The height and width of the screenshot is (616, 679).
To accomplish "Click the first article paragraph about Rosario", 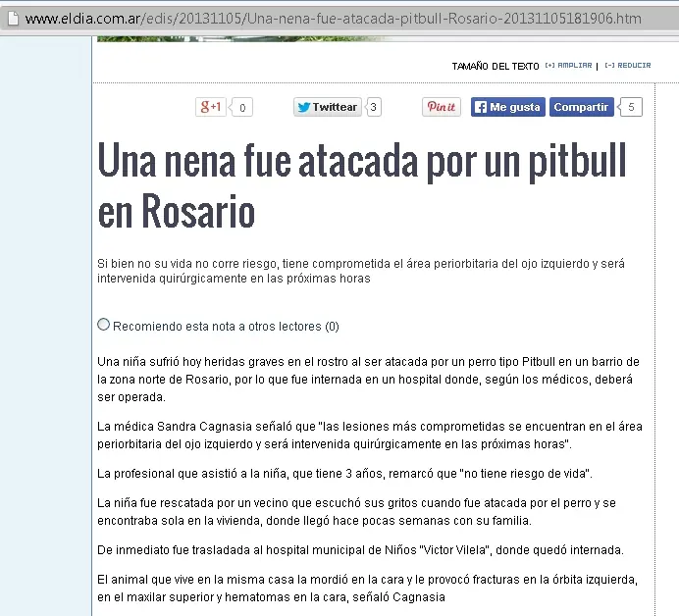I will click(x=368, y=380).
